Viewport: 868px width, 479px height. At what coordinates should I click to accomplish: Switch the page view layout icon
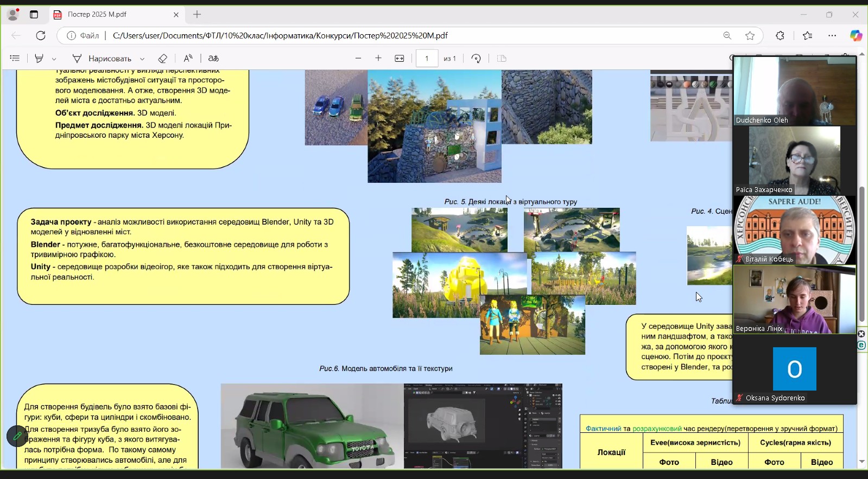(502, 58)
